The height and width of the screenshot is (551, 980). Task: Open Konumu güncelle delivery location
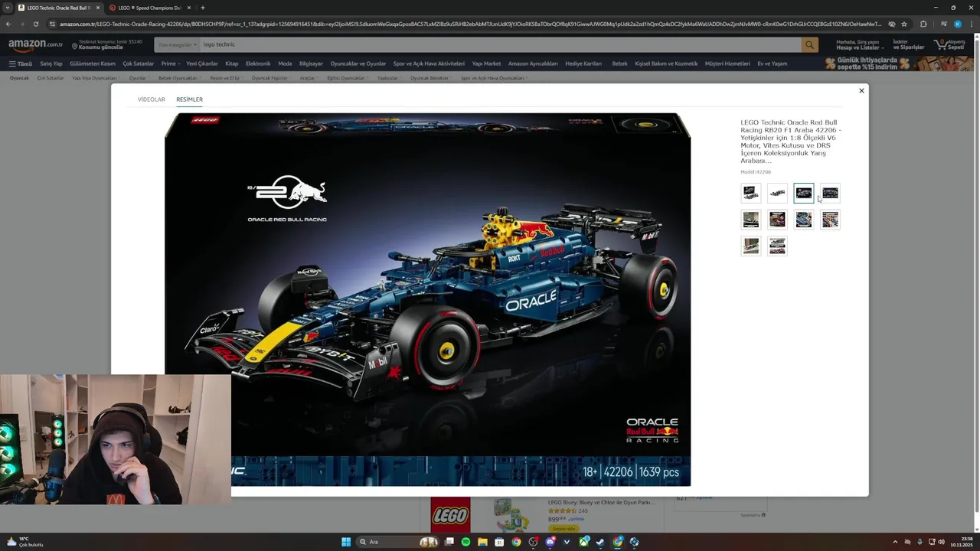pos(106,45)
